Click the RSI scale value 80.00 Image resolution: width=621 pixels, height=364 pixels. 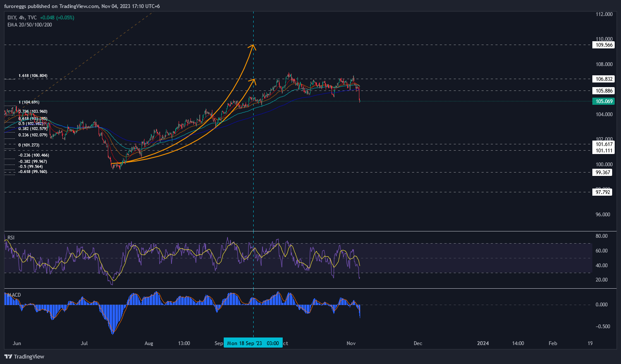(x=602, y=236)
